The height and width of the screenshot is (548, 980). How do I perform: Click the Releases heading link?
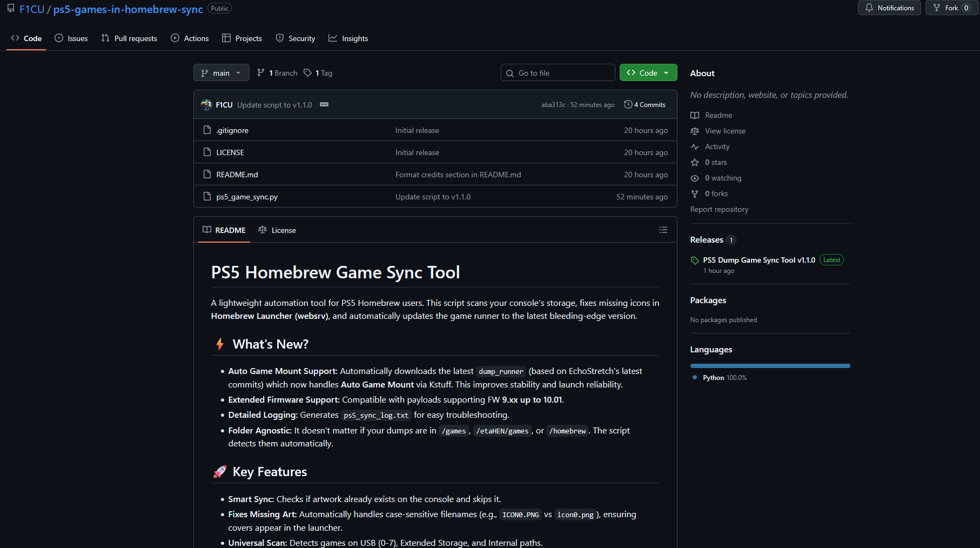click(707, 240)
